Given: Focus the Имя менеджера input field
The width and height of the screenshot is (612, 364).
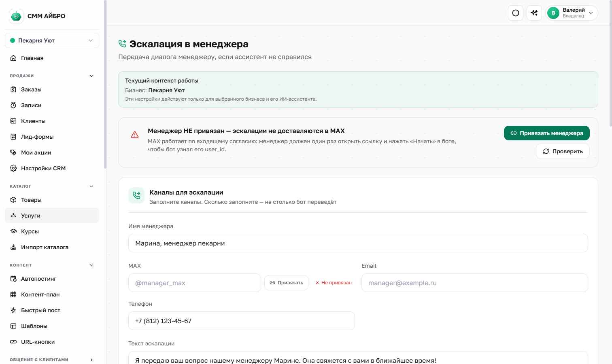Looking at the screenshot, I should (x=358, y=243).
